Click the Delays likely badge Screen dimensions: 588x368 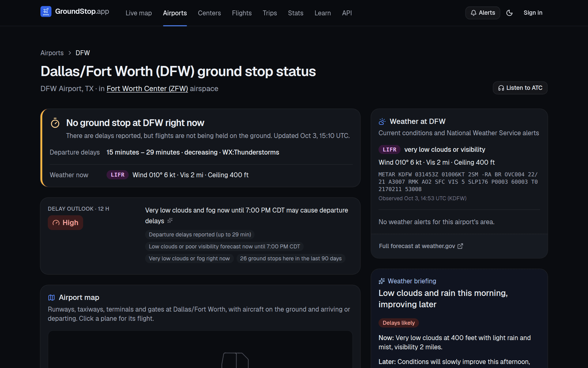pyautogui.click(x=398, y=323)
